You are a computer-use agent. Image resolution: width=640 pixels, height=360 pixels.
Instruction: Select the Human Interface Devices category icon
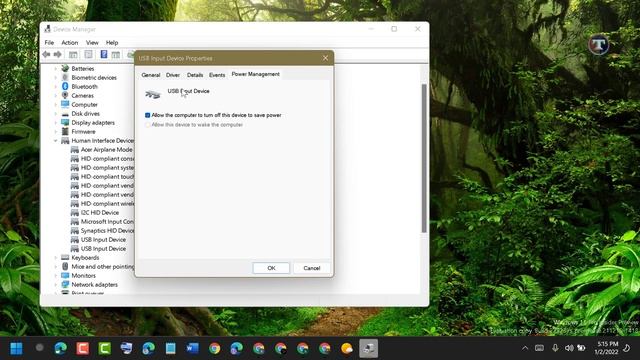[x=65, y=140]
